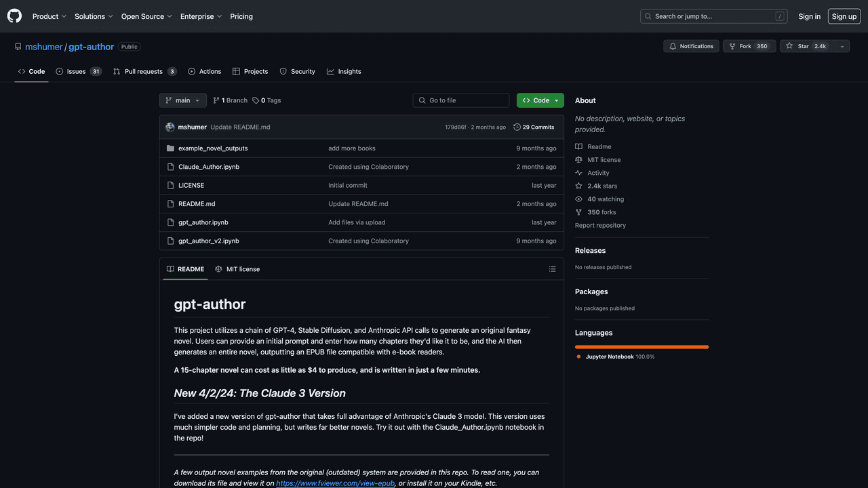Screen dimensions: 868x488
Task: Go to the GitHub homepage logo
Action: 14,16
